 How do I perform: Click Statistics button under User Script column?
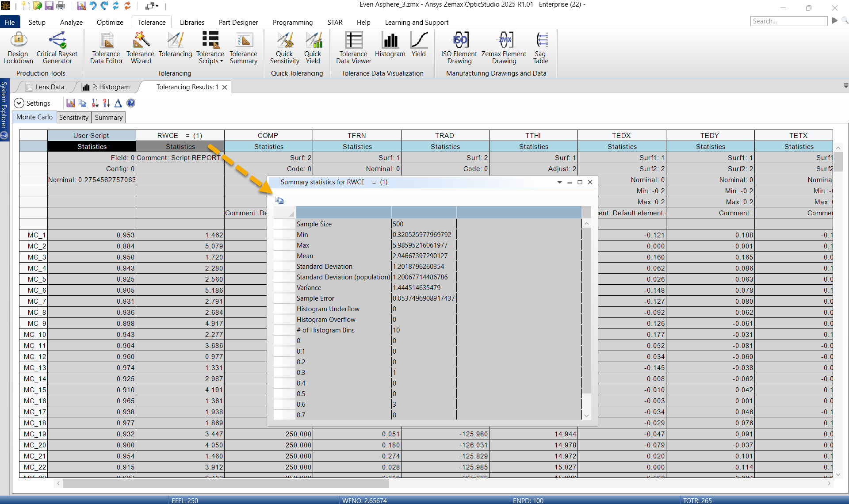[x=92, y=146]
